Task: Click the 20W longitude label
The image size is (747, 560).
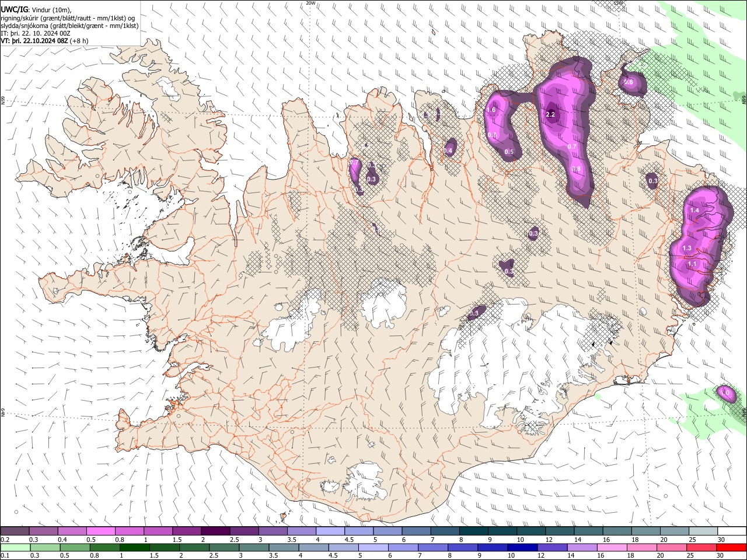Action: 310,3
